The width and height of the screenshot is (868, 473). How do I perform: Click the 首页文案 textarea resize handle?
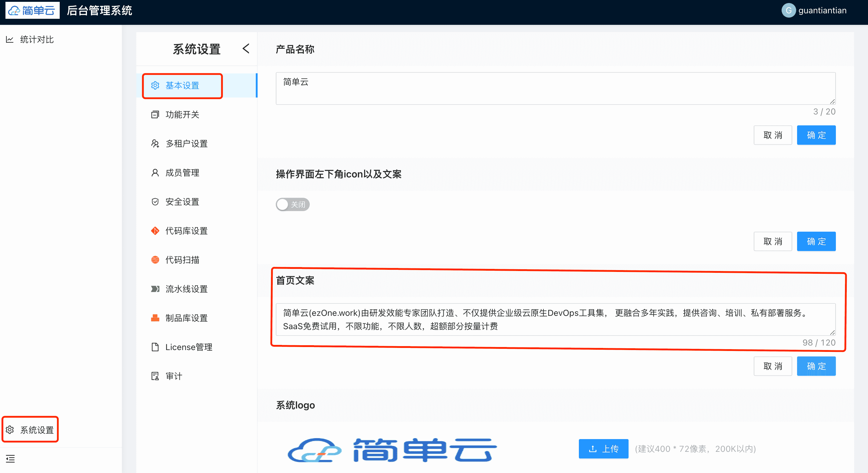832,332
